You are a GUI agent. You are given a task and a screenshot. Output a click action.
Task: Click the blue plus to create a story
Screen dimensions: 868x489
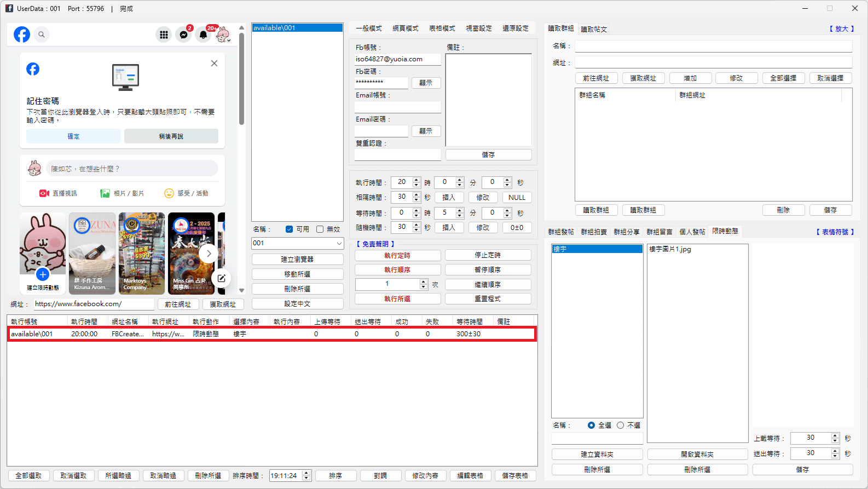click(43, 274)
